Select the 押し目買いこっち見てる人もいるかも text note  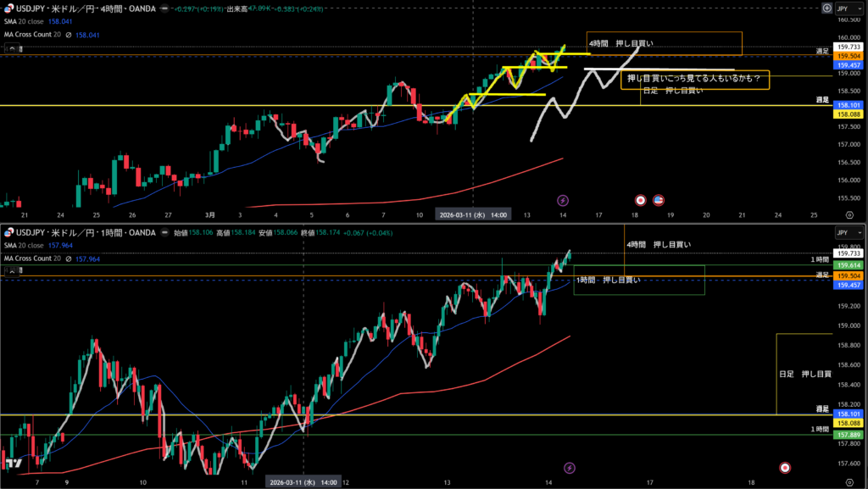tap(693, 80)
